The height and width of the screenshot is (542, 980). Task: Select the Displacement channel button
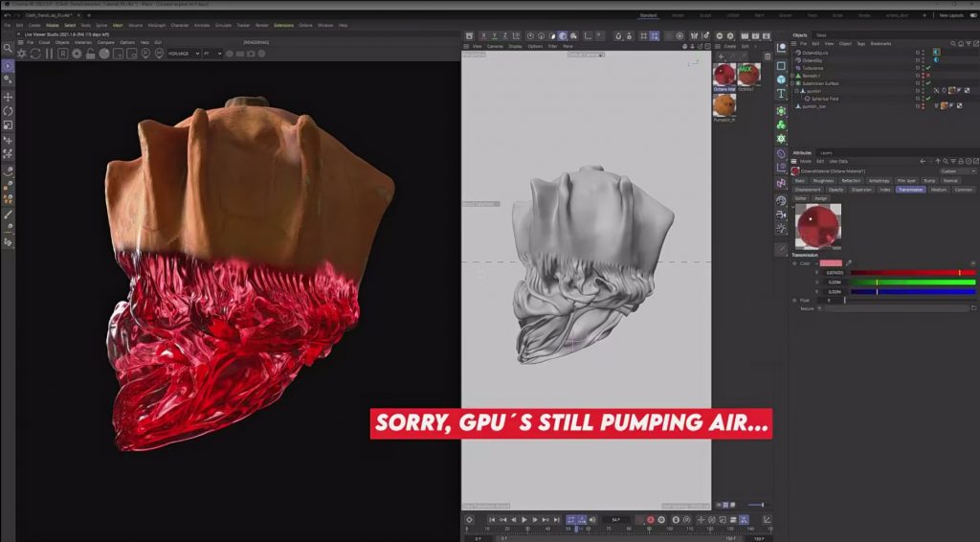click(808, 190)
